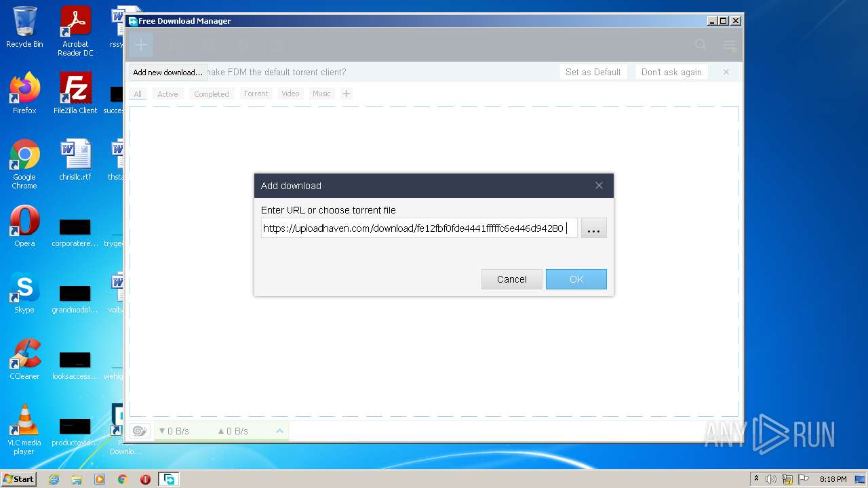Viewport: 868px width, 488px height.
Task: Click the 8:18 PM system clock
Action: 833,479
